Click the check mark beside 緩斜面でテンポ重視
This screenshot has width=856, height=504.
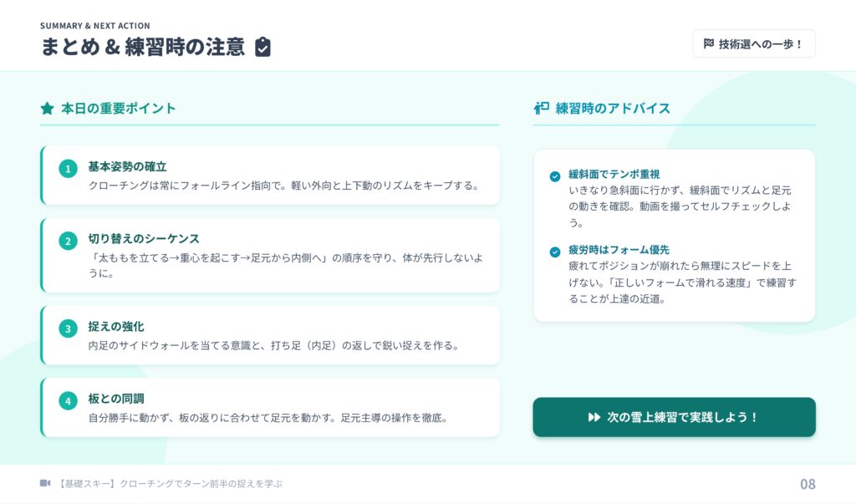[554, 176]
